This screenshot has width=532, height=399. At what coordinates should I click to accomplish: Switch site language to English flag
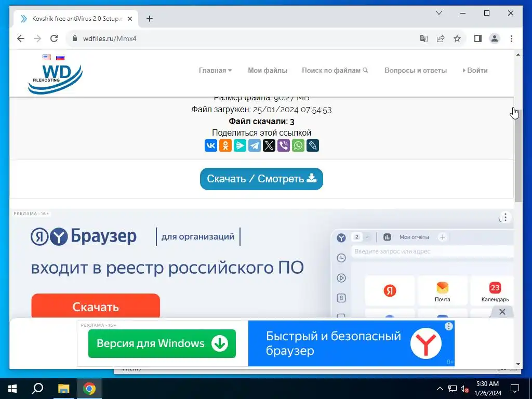[47, 57]
